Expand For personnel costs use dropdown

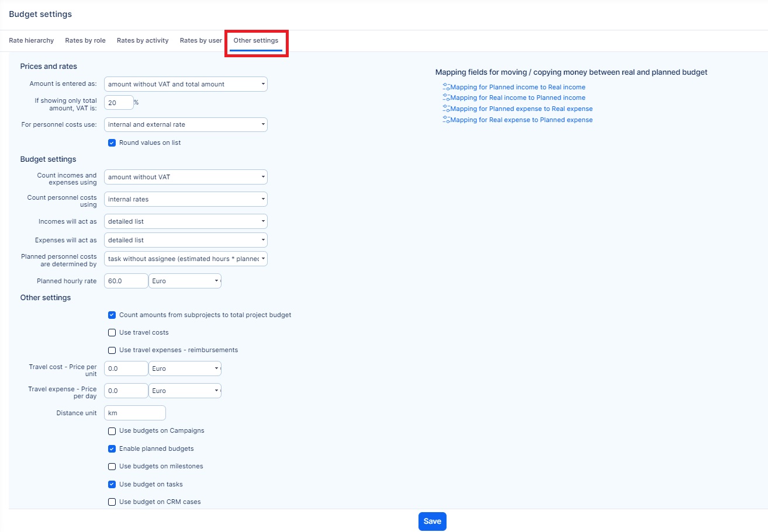tap(185, 124)
